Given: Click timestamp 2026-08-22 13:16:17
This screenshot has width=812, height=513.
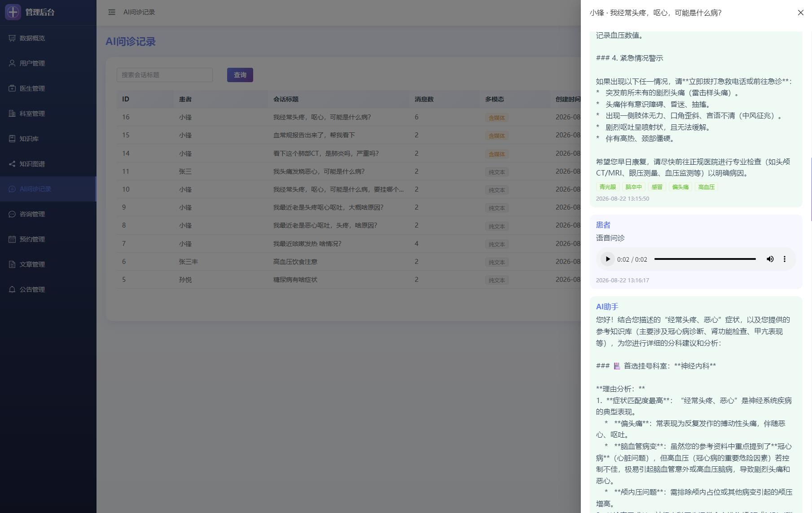Looking at the screenshot, I should click(x=622, y=280).
